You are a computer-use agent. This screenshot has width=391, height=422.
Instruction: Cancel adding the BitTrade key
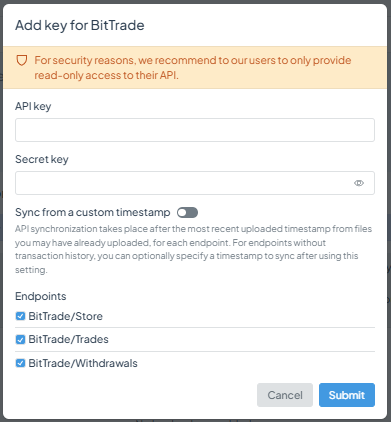[x=285, y=395]
